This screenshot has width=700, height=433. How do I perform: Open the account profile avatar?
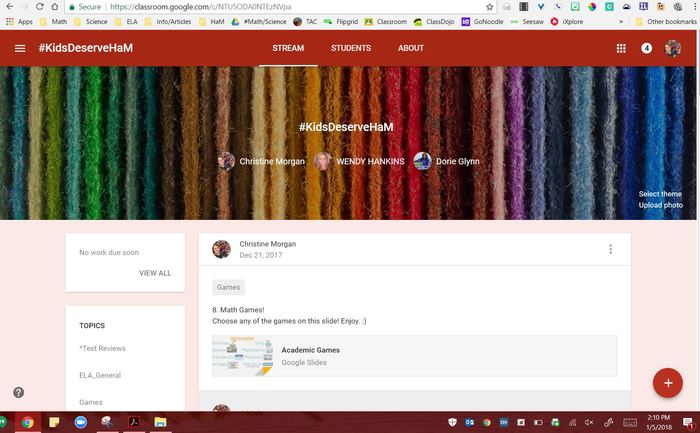click(673, 48)
